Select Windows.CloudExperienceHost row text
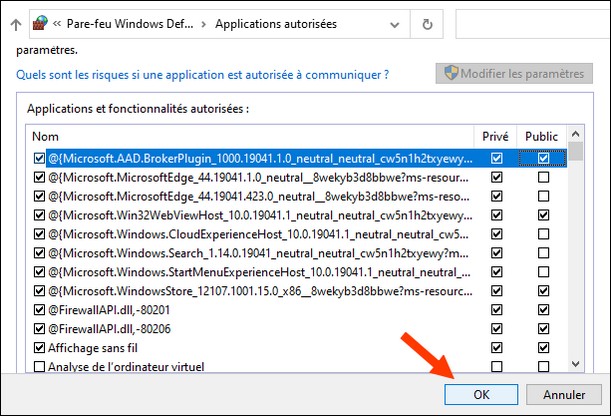Viewport: 611px width, 416px height. pos(258,234)
